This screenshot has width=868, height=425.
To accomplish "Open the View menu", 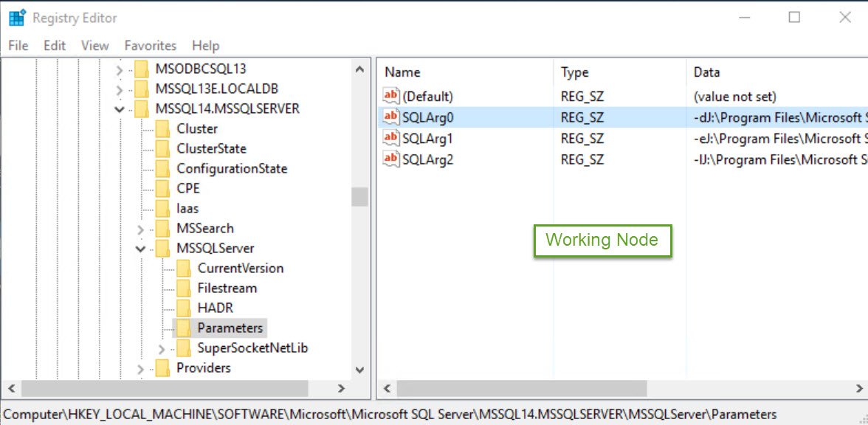I will [x=95, y=46].
